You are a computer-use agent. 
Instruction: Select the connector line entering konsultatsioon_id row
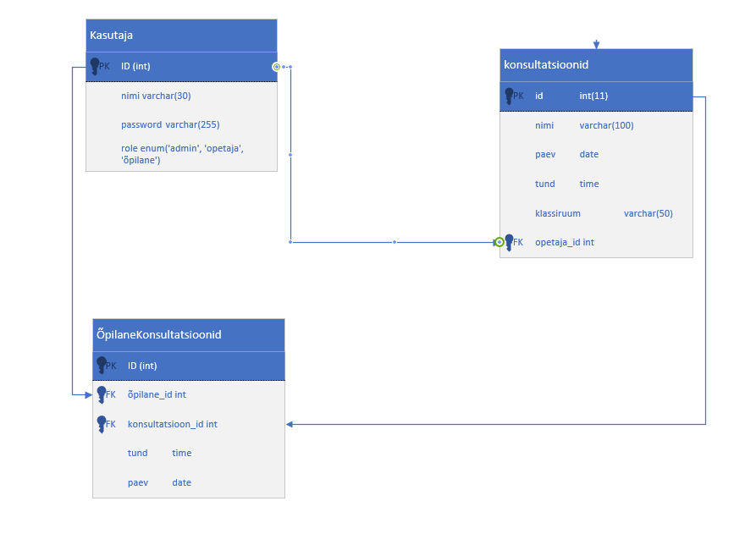pyautogui.click(x=495, y=425)
